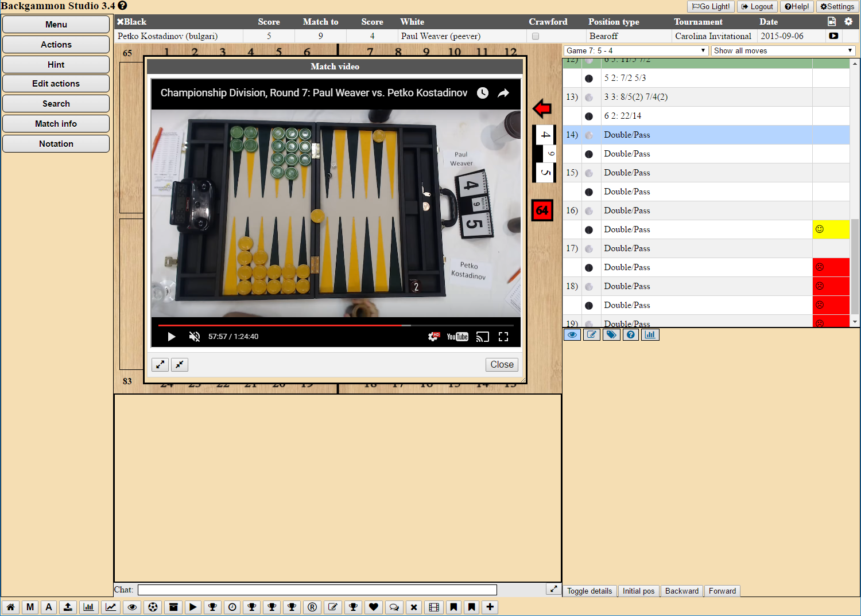Open the Match info menu item
This screenshot has height=616, width=861.
click(56, 124)
